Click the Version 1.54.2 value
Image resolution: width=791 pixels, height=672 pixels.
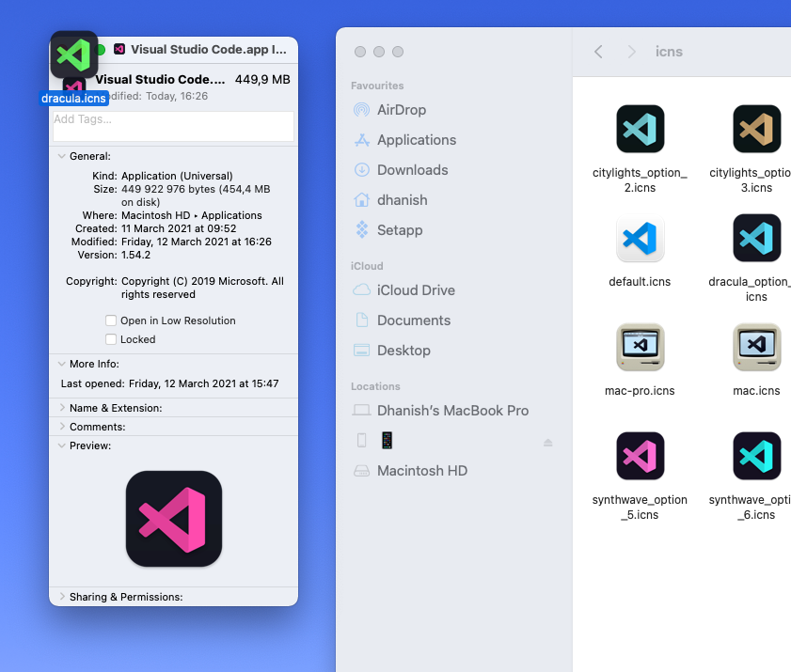(x=135, y=255)
